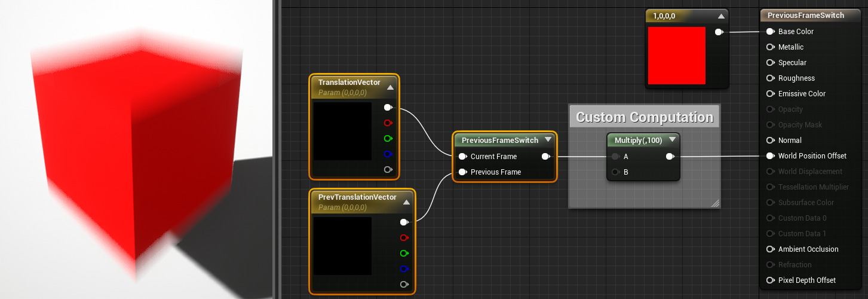Viewport: 868px width, 299px height.
Task: Collapse the TranslationVector node preview arrow
Action: click(390, 87)
